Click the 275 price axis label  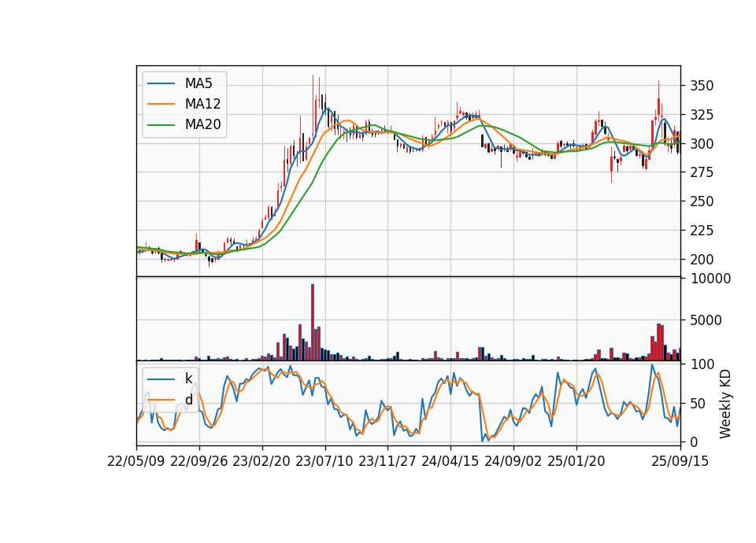coord(702,172)
